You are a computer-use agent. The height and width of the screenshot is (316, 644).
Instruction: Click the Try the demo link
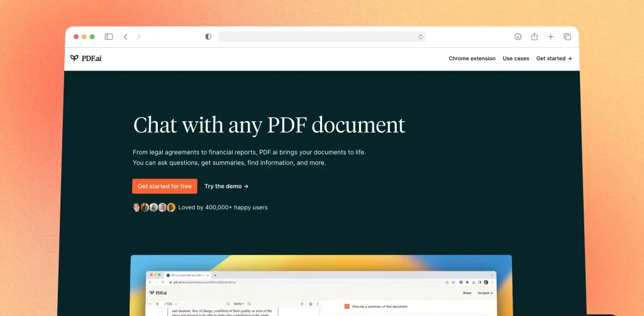tap(226, 187)
